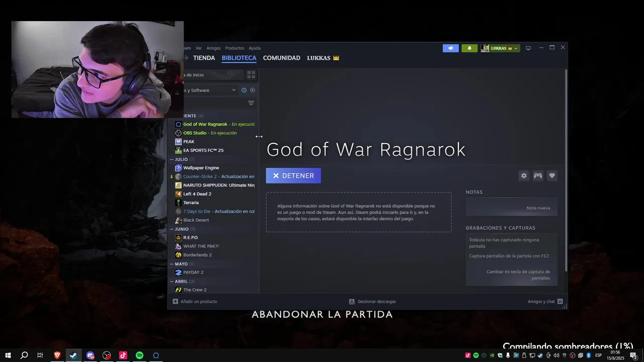Click Añadir un producto
The height and width of the screenshot is (362, 644).
click(x=195, y=302)
